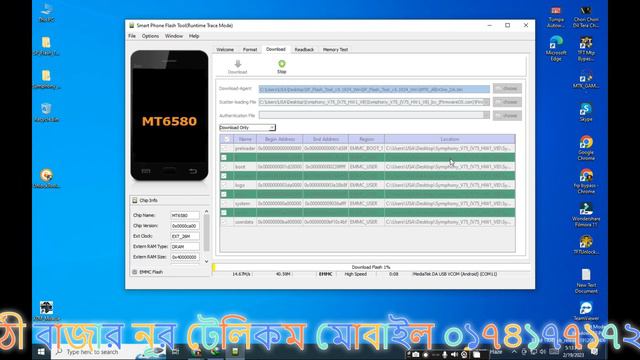Open the Symphony folder on desktop

pos(46,79)
